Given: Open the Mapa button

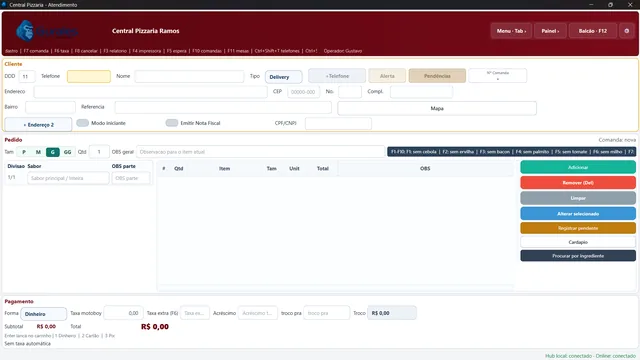Looking at the screenshot, I should click(x=437, y=108).
